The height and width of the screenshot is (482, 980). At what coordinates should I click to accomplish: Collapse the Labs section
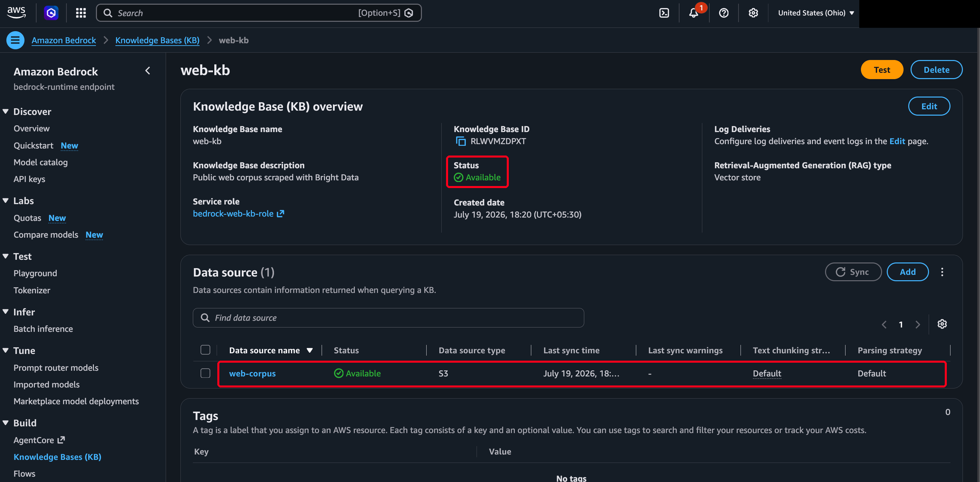[x=5, y=200]
